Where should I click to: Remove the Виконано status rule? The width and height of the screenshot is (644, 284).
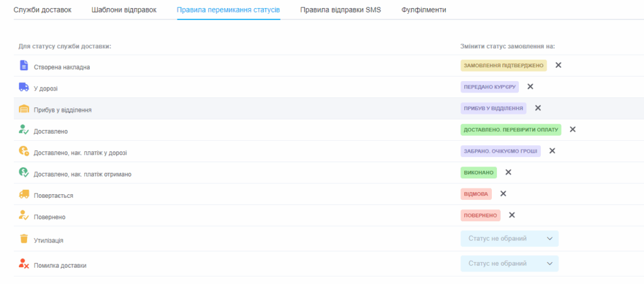[508, 172]
